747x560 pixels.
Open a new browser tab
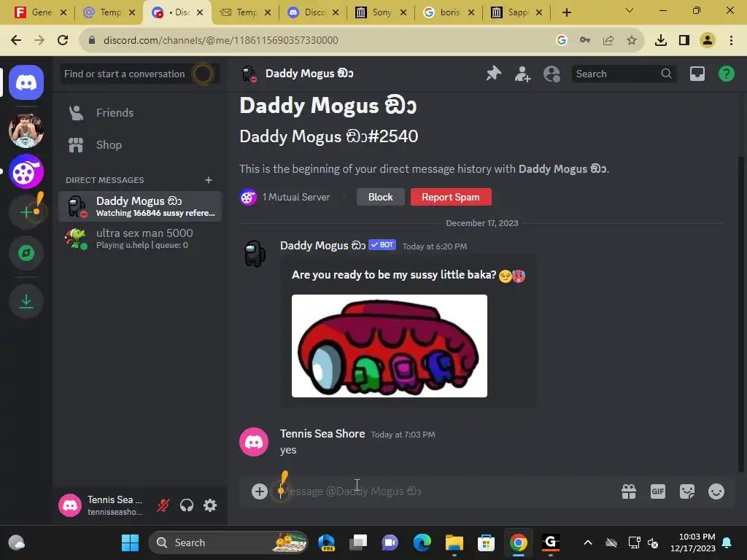(x=566, y=12)
